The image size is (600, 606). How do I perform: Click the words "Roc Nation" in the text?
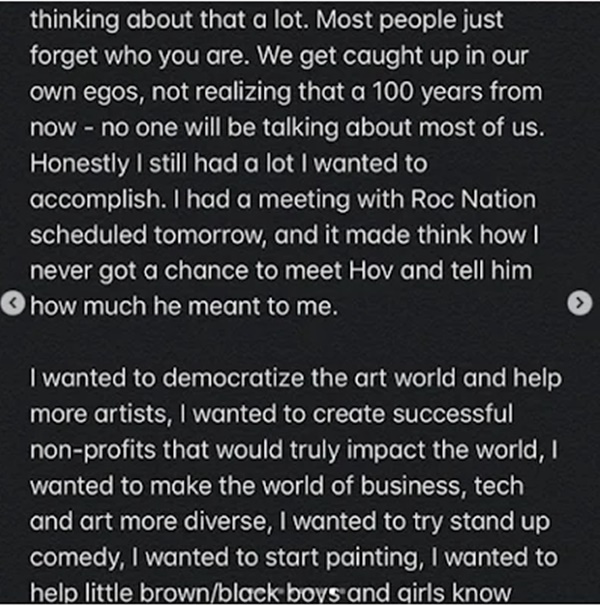478,199
